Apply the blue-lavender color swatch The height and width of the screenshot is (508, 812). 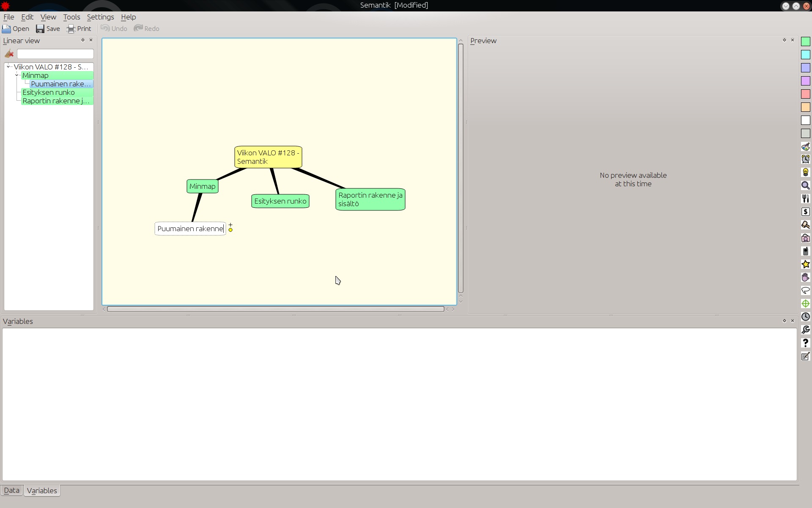pyautogui.click(x=806, y=68)
